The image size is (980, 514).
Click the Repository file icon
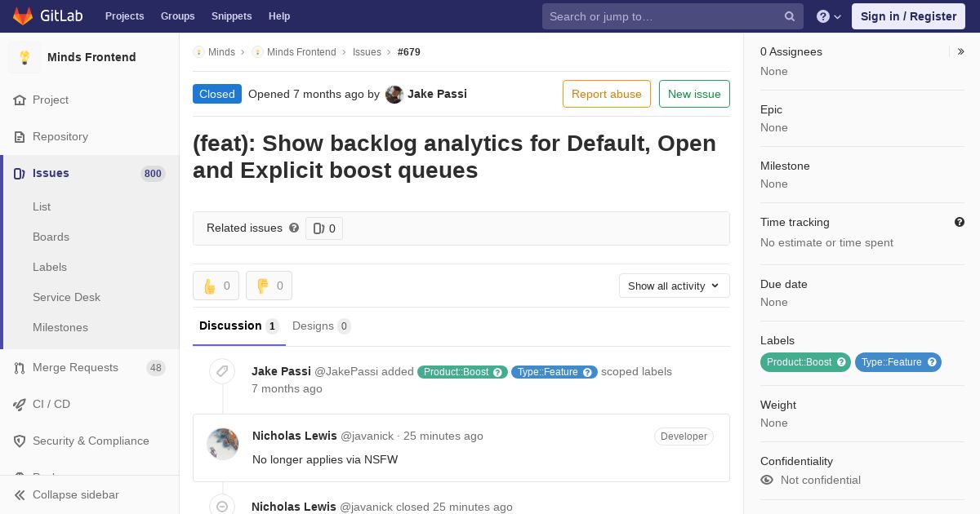[20, 136]
